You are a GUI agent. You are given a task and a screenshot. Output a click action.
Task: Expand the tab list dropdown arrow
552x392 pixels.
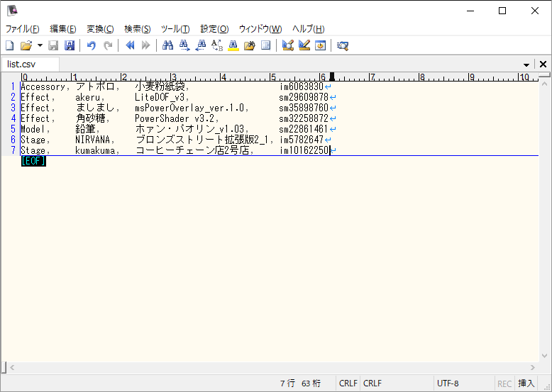526,65
